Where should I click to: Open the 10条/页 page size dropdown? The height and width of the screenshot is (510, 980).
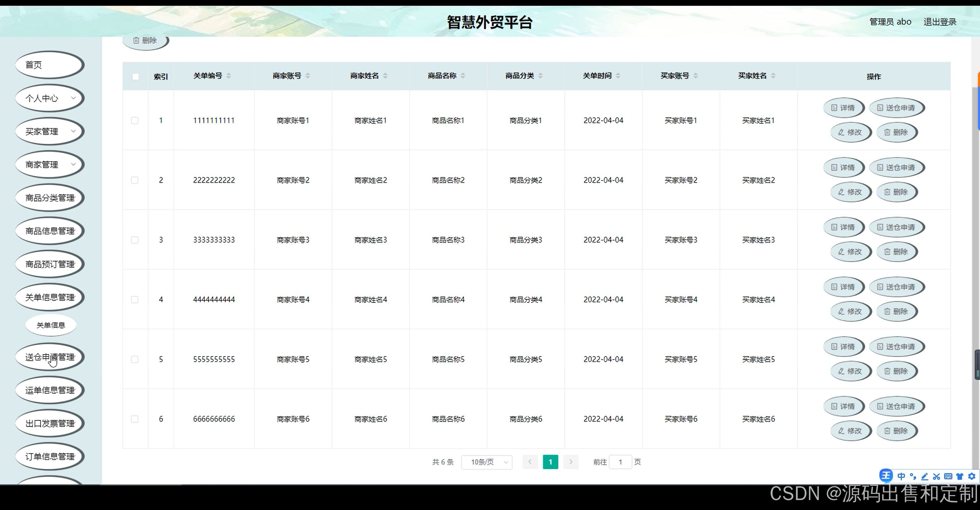click(x=487, y=462)
